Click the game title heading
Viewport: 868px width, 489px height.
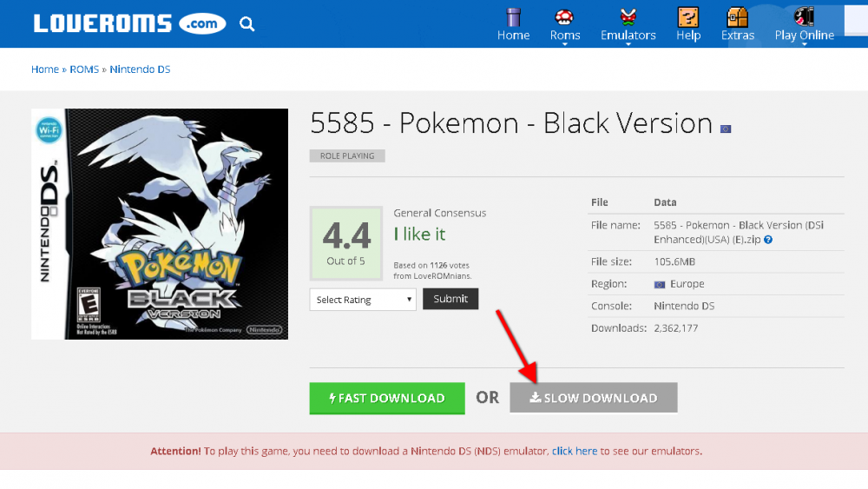511,123
